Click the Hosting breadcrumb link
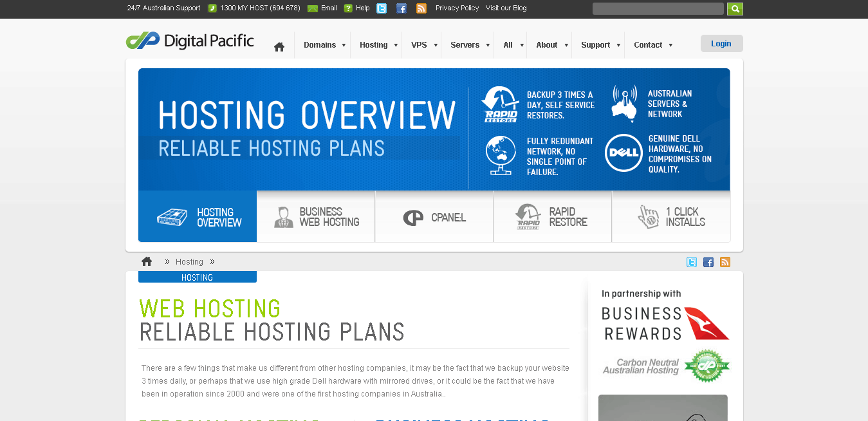Viewport: 868px width, 421px height. [x=189, y=262]
